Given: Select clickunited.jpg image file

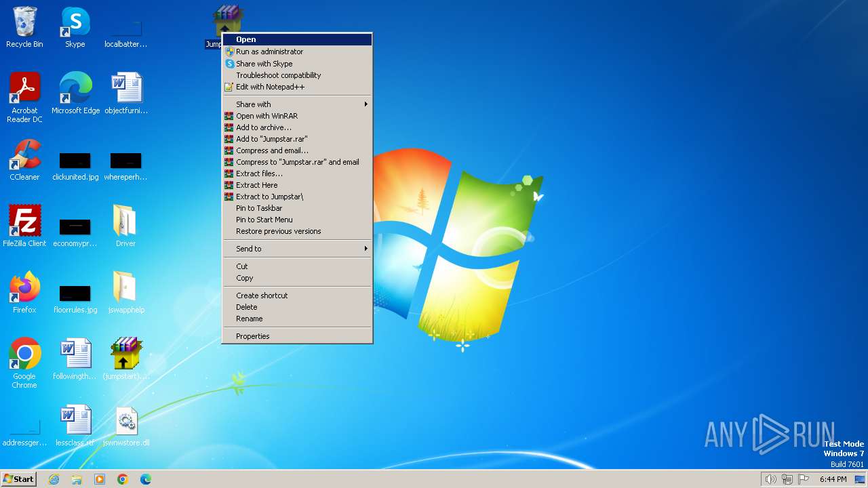Looking at the screenshot, I should click(x=75, y=166).
